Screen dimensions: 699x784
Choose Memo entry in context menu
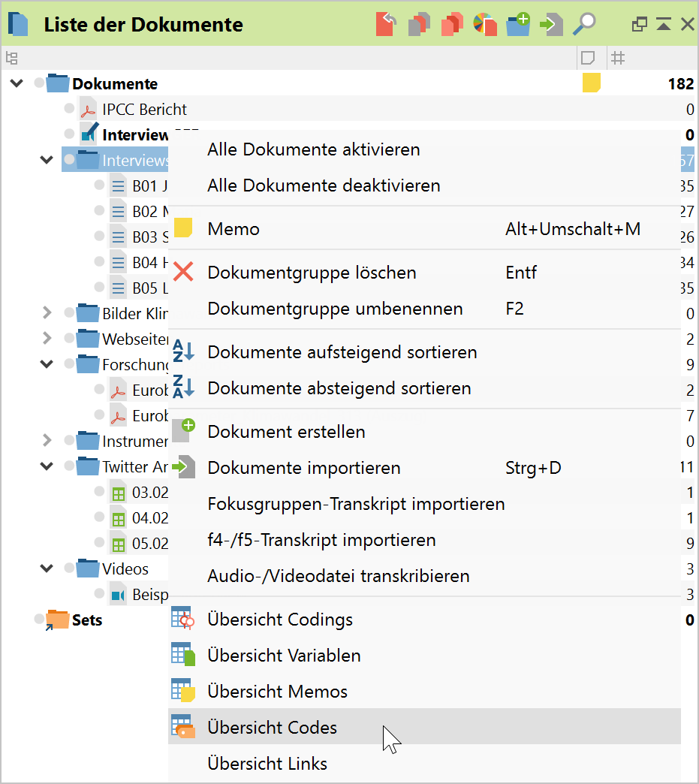click(424, 229)
